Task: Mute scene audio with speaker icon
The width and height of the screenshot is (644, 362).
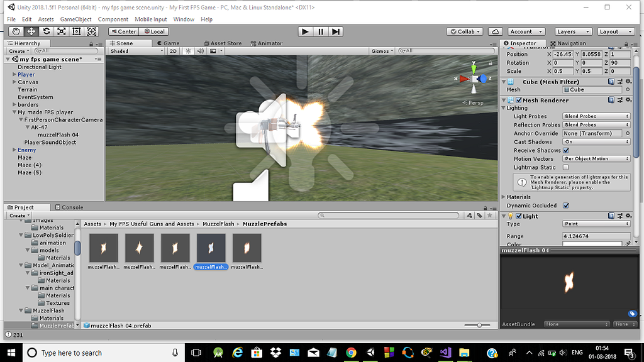Action: coord(201,50)
